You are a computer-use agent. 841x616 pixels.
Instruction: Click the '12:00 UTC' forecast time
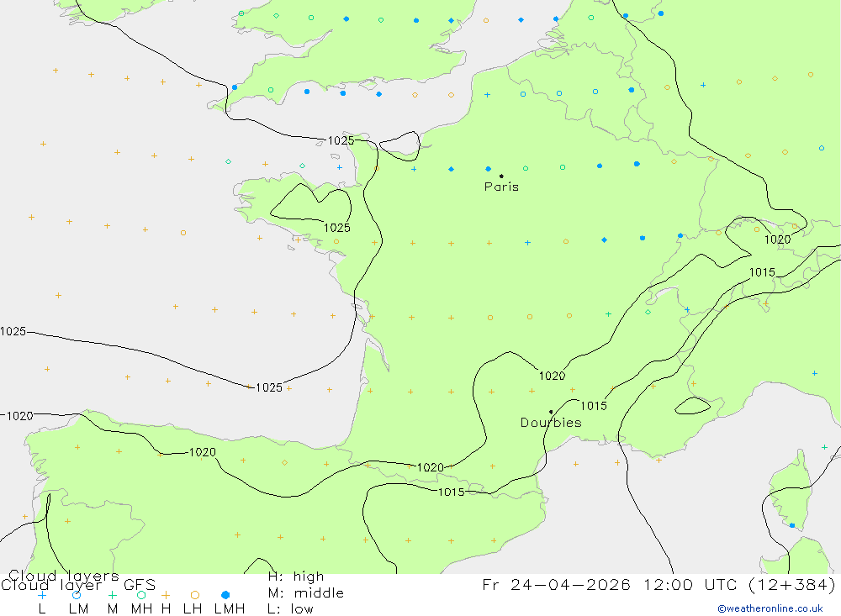pos(690,584)
